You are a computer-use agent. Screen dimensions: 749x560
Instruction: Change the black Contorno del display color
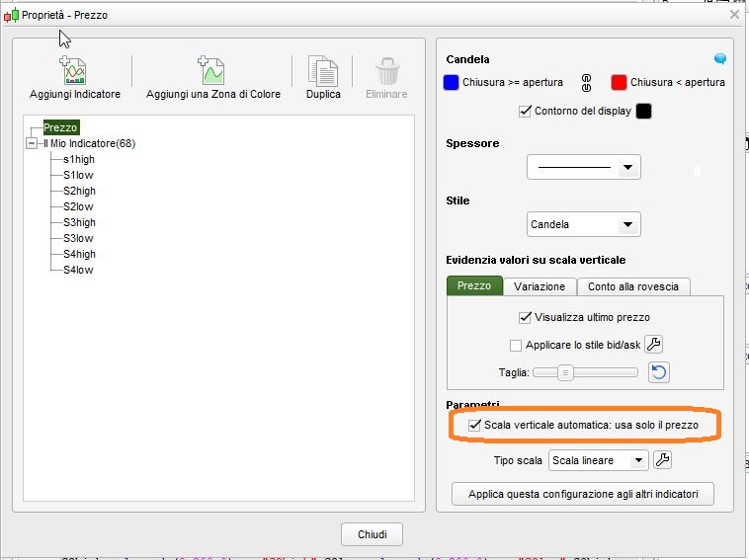click(x=643, y=112)
